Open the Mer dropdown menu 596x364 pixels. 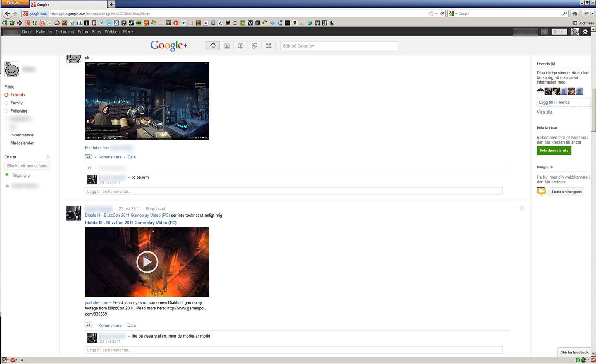127,31
